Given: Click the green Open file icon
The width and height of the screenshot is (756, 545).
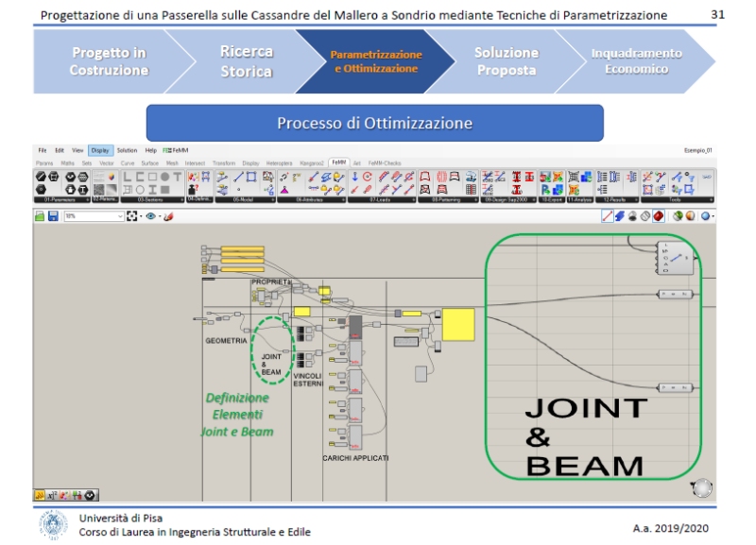Looking at the screenshot, I should (41, 216).
